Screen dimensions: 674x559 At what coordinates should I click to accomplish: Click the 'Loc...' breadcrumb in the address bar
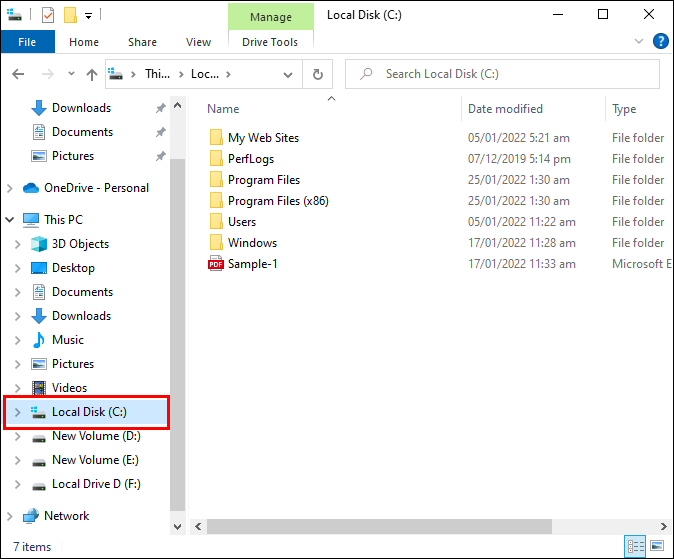(205, 74)
